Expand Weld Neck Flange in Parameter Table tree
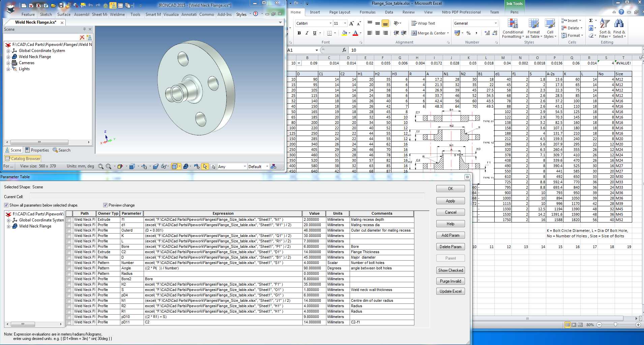This screenshot has height=345, width=644. tap(8, 226)
